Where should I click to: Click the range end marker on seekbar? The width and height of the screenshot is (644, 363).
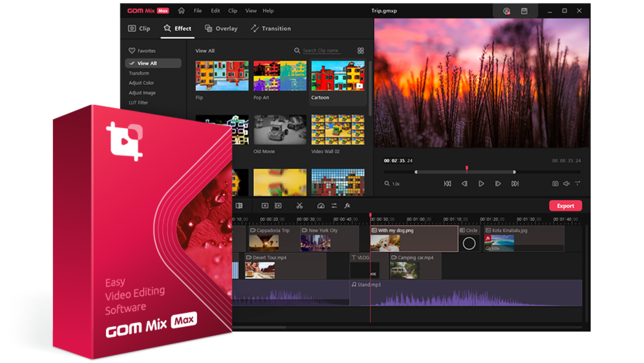point(514,172)
